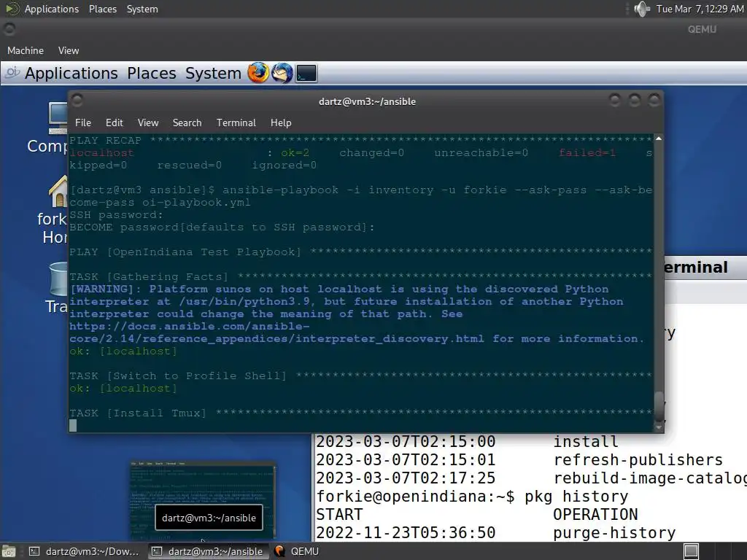Click the QEMU window menu button icon

9,29
